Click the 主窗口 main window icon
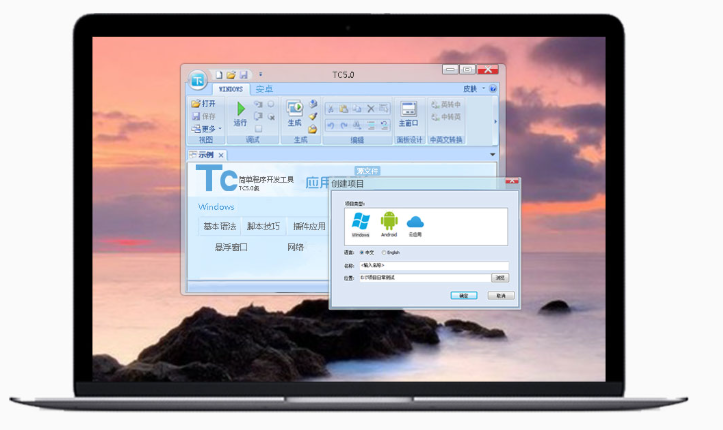 [409, 114]
